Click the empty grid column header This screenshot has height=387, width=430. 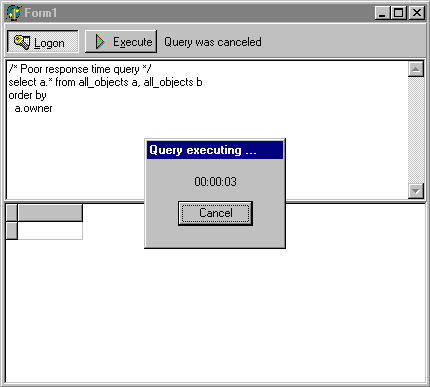[x=50, y=213]
